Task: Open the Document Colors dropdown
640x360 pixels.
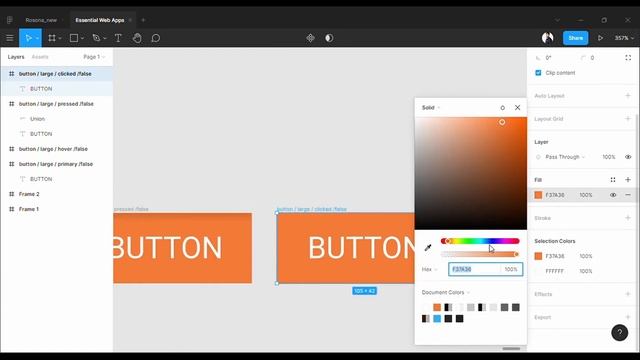Action: point(446,292)
